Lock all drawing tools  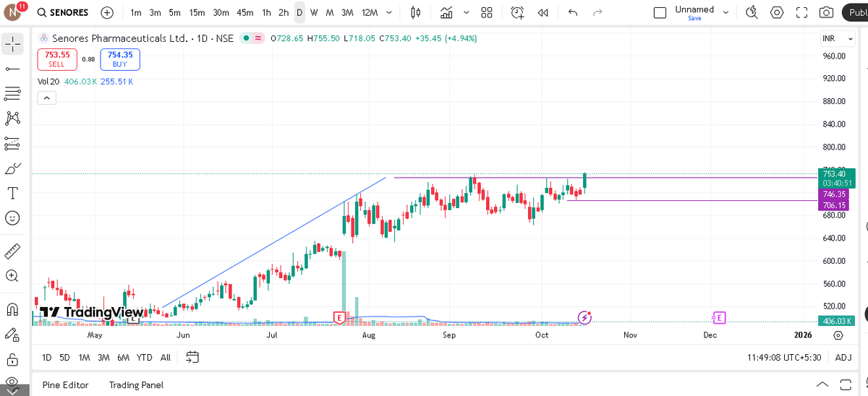12,359
